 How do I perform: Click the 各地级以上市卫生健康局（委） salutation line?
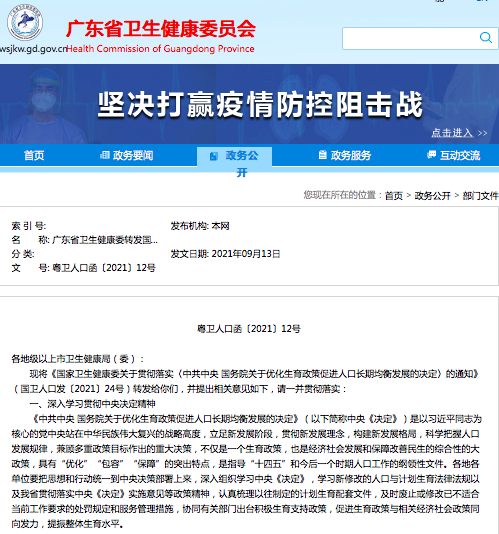coord(78,359)
